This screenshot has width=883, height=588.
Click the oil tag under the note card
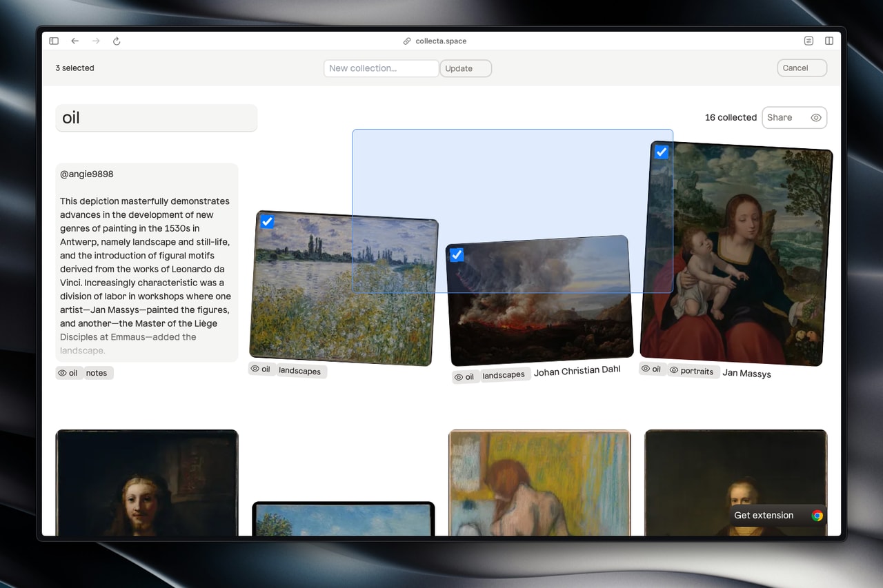point(69,373)
